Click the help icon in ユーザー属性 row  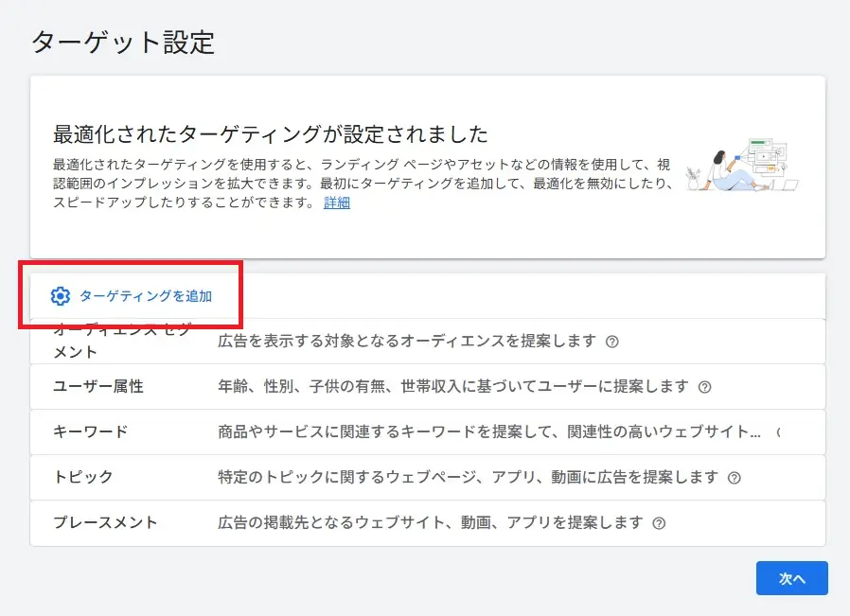[x=704, y=387]
